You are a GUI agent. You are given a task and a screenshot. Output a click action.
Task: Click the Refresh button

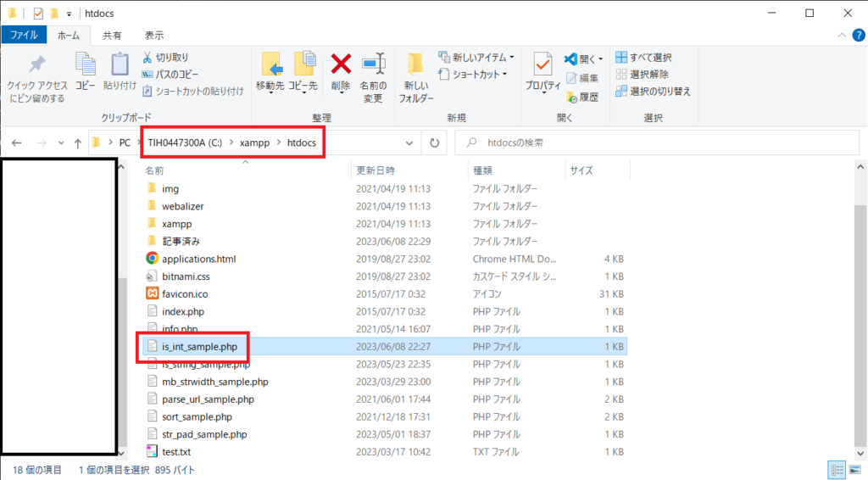435,142
